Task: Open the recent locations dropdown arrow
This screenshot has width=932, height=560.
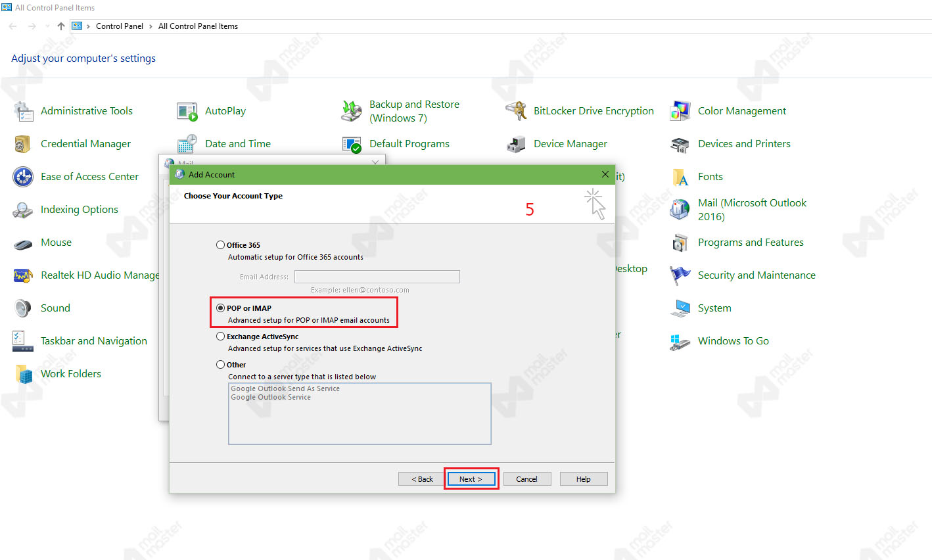Action: point(47,26)
